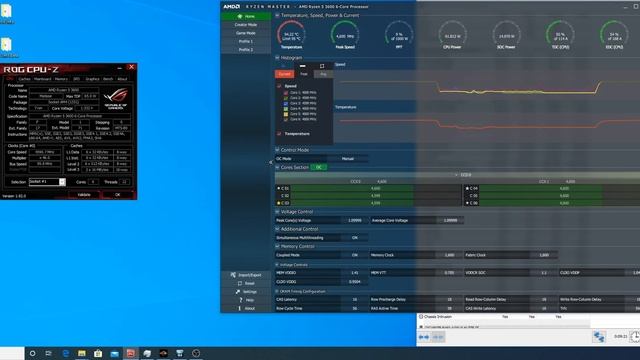Viewport: 640px width, 360px height.
Task: Click the green OC badge beside Cores Section
Action: click(319, 167)
